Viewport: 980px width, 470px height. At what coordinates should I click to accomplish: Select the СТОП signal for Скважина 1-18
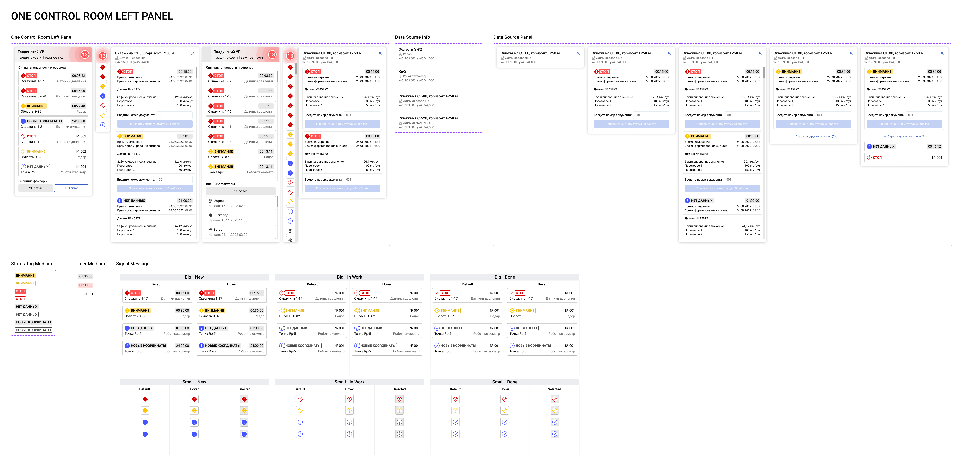[241, 93]
